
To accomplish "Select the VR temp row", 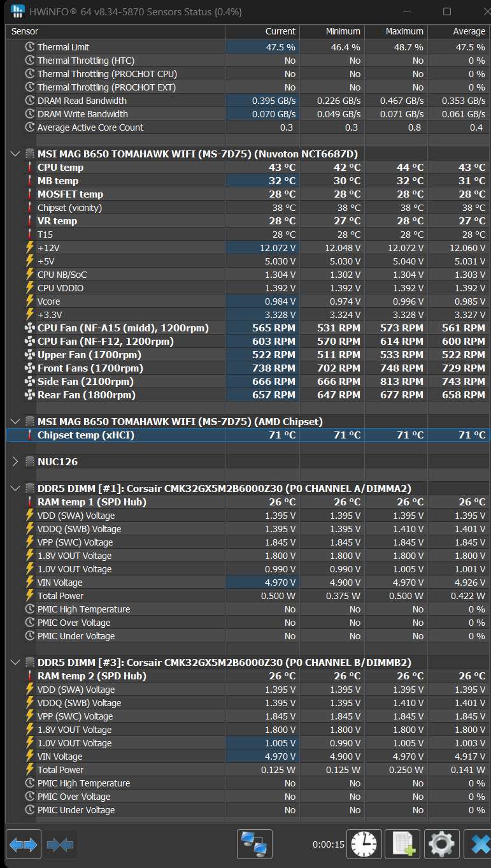I will 248,221.
